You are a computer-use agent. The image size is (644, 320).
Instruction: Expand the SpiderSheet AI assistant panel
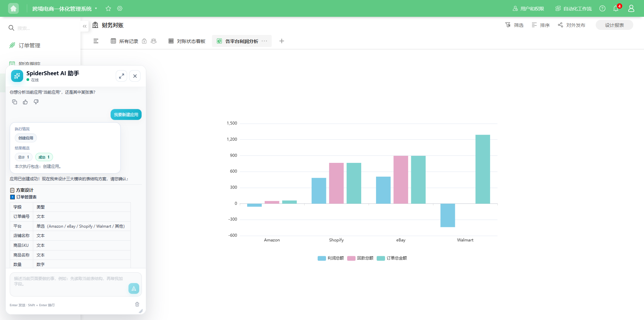[121, 76]
